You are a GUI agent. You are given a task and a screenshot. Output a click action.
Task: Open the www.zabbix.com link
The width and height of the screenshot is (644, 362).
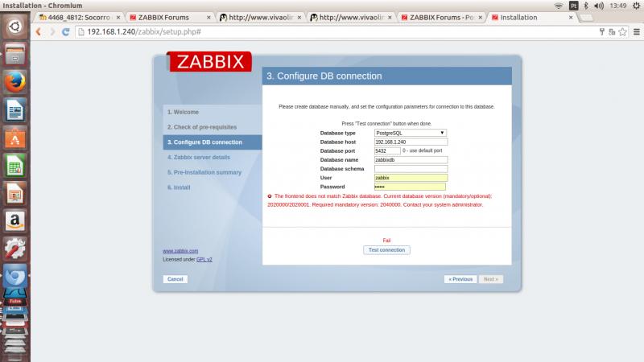click(180, 251)
